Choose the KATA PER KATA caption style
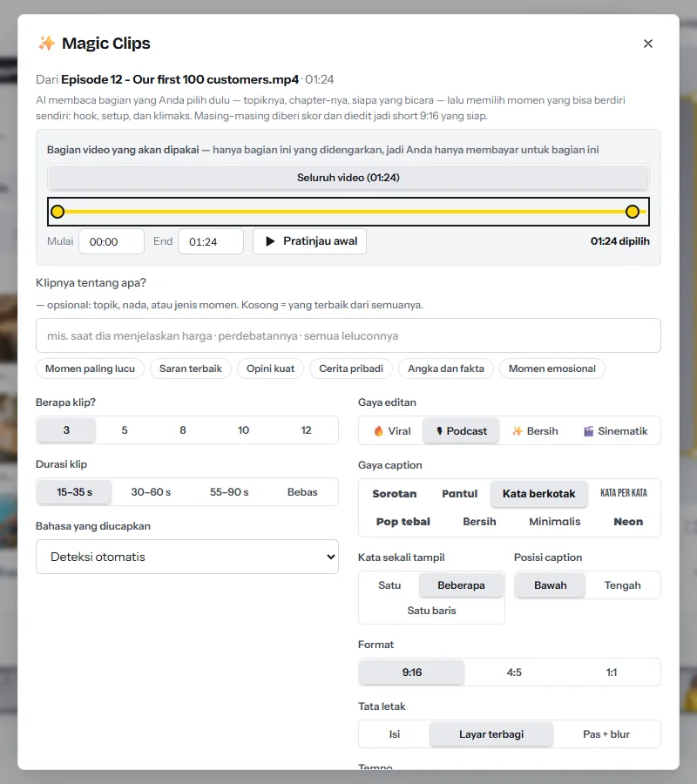The image size is (697, 784). (624, 494)
